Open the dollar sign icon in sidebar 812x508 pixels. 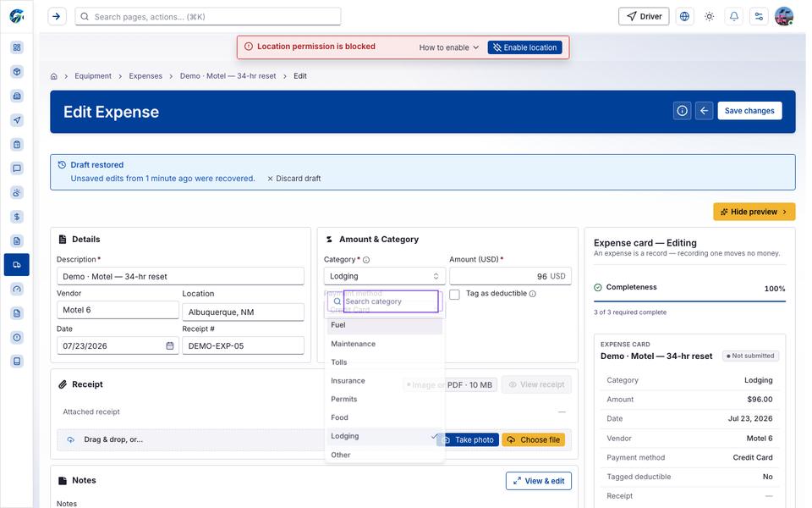tap(17, 217)
